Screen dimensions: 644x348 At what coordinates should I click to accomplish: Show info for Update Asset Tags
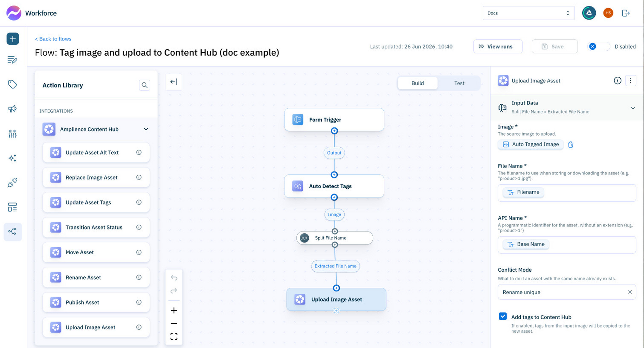(x=139, y=202)
